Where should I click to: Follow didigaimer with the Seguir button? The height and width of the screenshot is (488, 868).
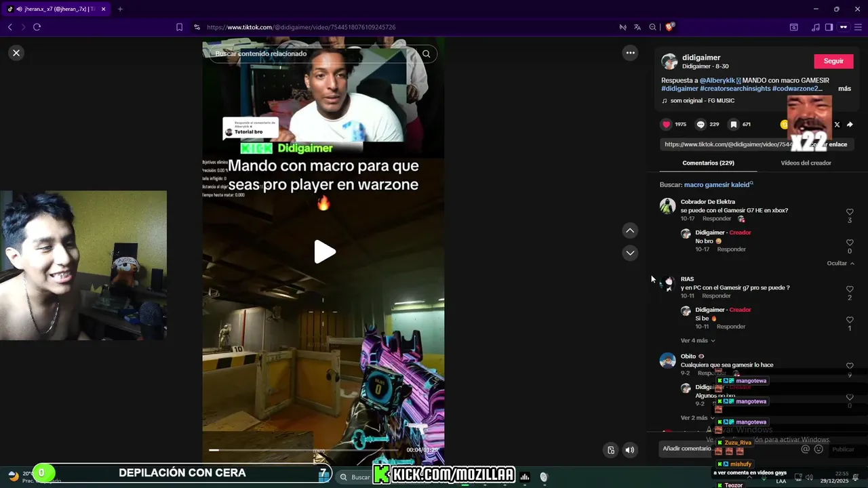[x=833, y=61]
